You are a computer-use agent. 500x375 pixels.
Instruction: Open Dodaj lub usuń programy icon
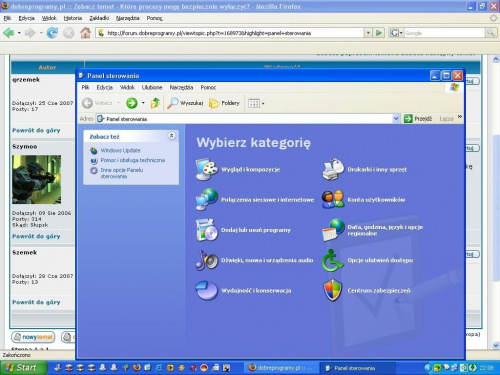[x=207, y=230]
